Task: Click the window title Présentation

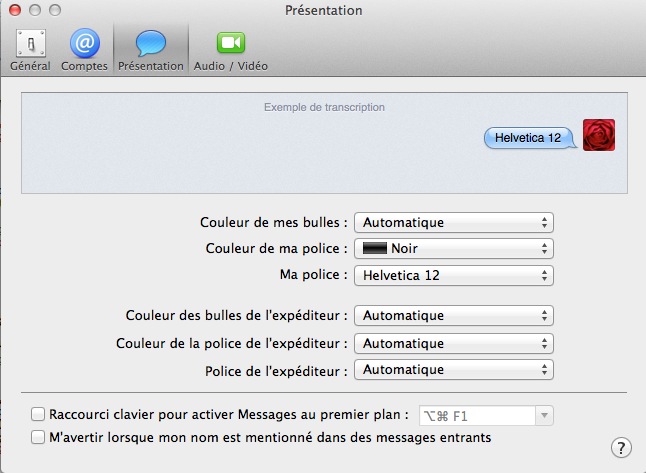Action: 323,10
